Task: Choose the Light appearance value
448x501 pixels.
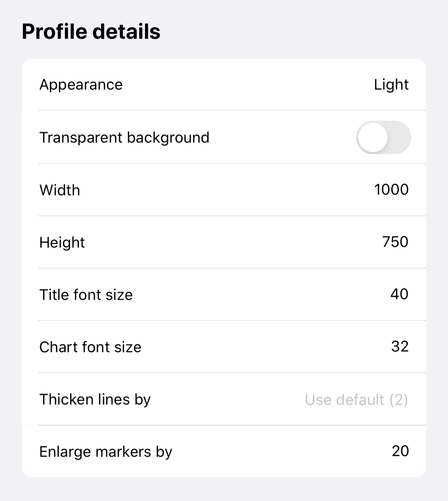Action: [391, 85]
